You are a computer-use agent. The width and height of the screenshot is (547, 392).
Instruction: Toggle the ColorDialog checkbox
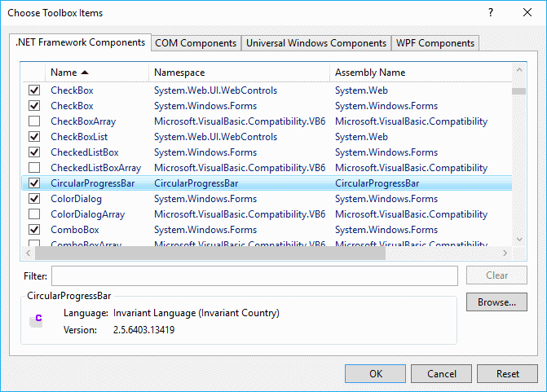point(34,199)
